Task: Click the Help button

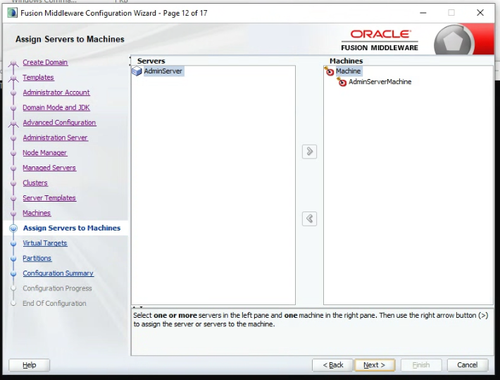Action: point(29,365)
